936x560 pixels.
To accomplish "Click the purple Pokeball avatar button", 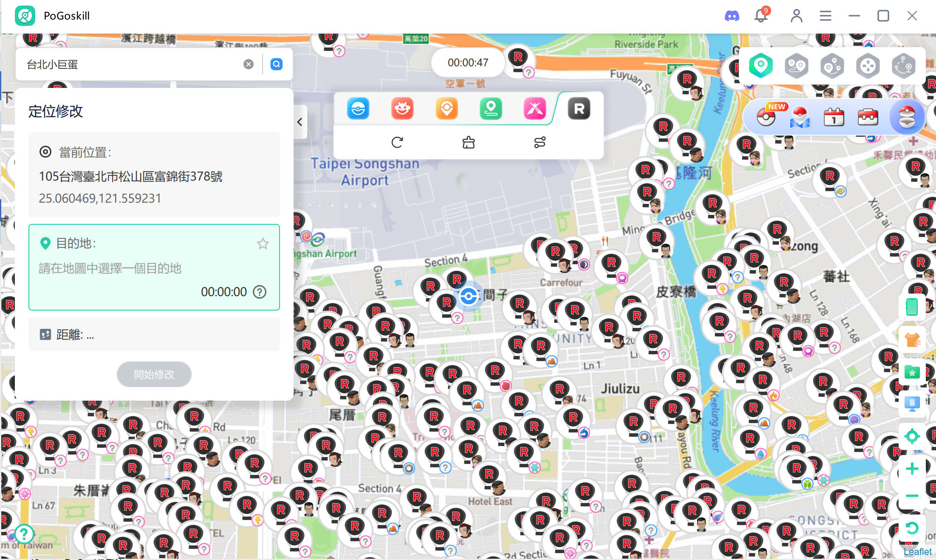I will pos(907,117).
